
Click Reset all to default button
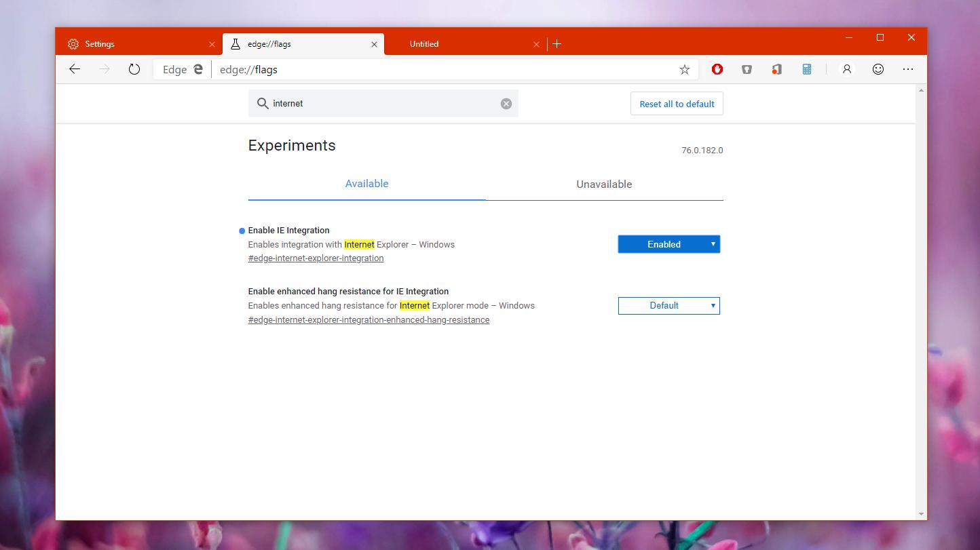coord(677,104)
